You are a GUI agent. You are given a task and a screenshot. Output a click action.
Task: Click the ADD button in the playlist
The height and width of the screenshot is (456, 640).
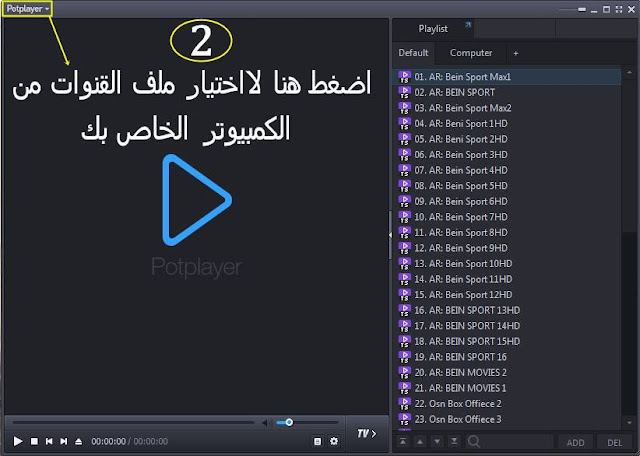pyautogui.click(x=575, y=443)
